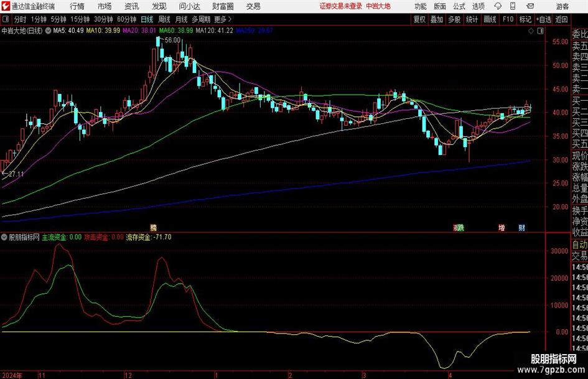Open the 资讯 menu

tap(132, 6)
